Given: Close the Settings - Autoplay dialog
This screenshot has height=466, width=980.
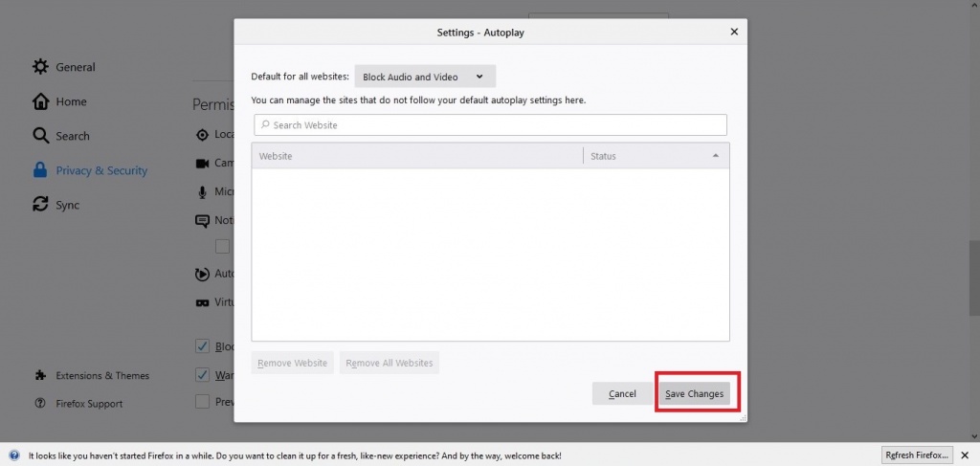Looking at the screenshot, I should (x=734, y=32).
